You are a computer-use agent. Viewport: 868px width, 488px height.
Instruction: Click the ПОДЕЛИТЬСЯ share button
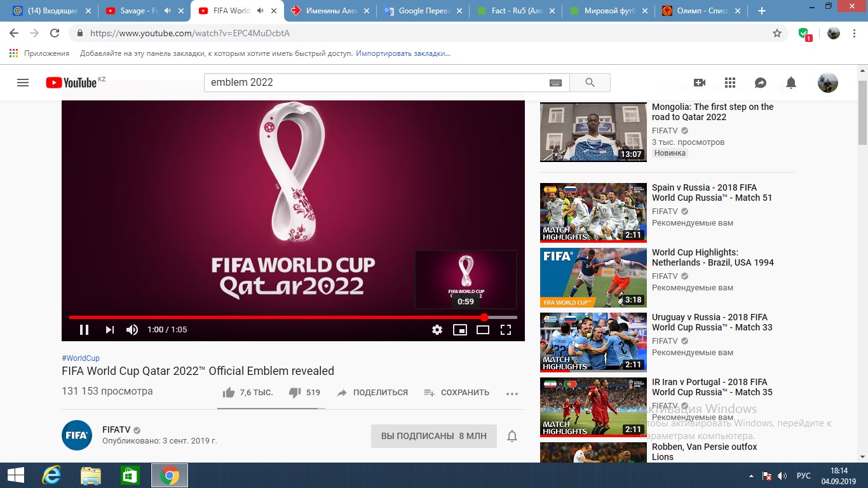[x=372, y=393]
